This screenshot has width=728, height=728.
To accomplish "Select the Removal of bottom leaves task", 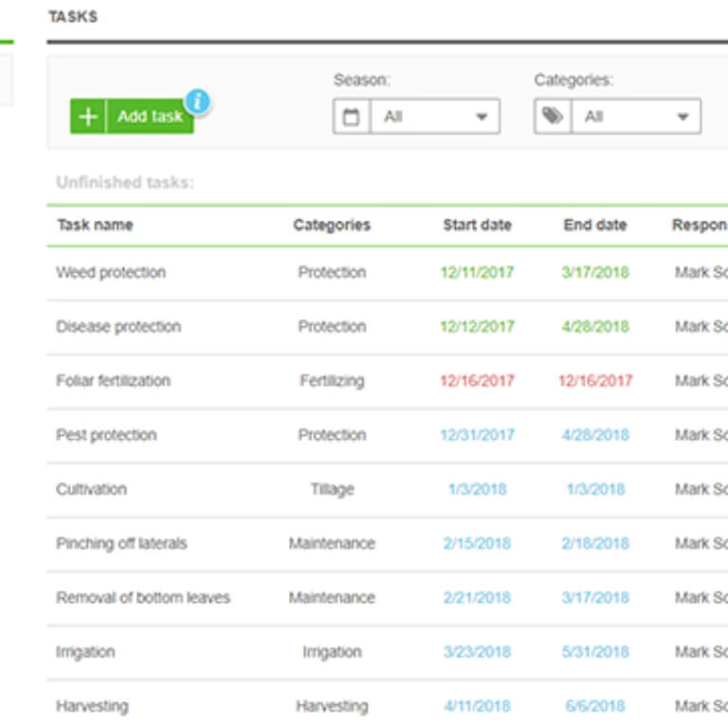I will pos(143,597).
